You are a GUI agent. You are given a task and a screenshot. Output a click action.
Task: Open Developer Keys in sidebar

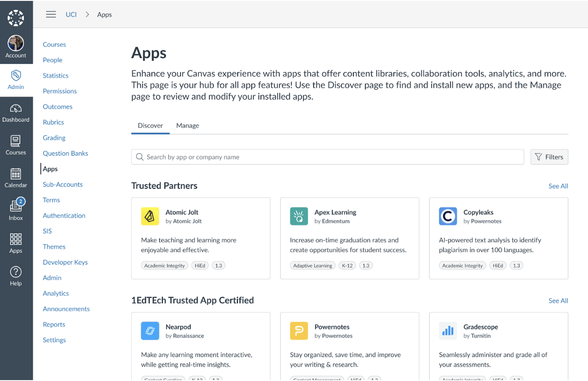coord(65,262)
